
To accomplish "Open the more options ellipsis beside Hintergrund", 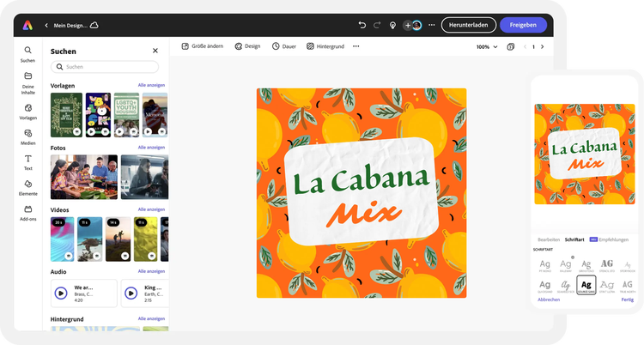I will tap(356, 46).
